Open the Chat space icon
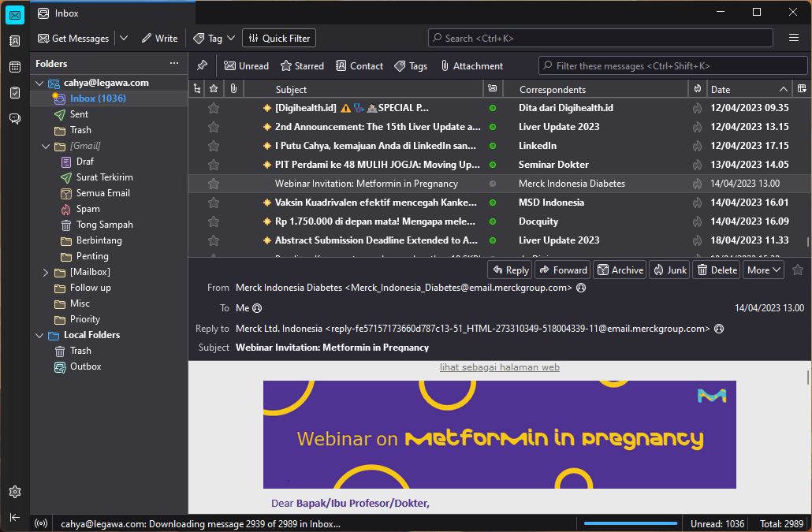Image resolution: width=812 pixels, height=532 pixels. 15,119
